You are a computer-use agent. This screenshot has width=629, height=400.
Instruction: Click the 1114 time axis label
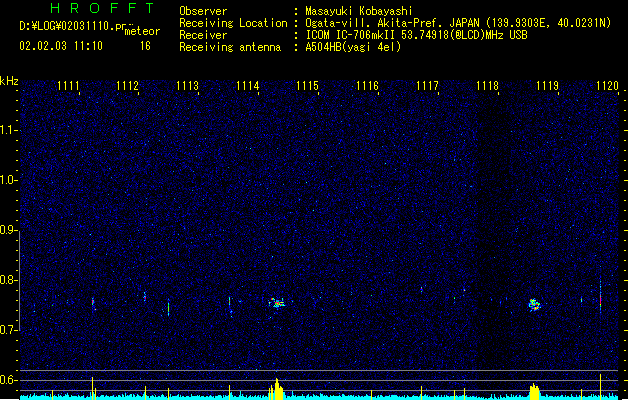pyautogui.click(x=248, y=86)
